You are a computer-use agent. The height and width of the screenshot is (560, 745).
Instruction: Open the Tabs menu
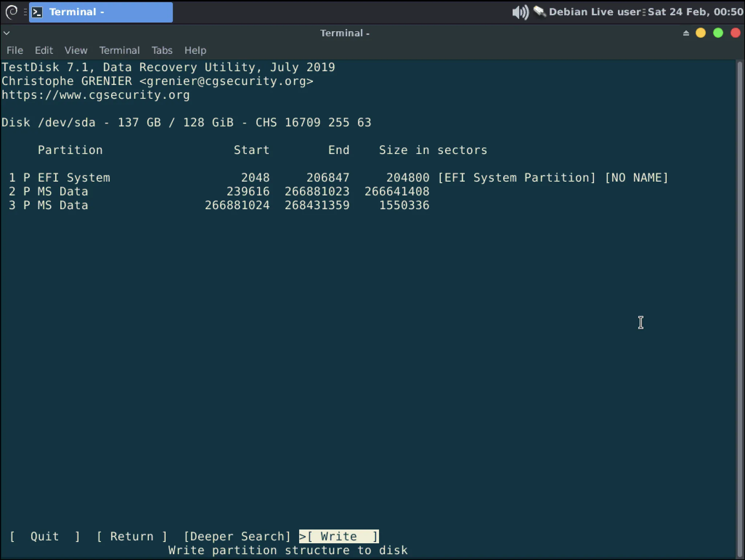coord(162,50)
